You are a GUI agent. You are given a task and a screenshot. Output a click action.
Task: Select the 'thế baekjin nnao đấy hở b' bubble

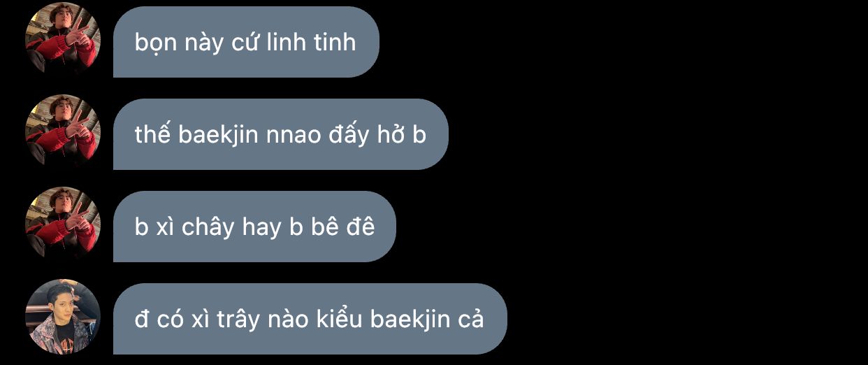281,134
